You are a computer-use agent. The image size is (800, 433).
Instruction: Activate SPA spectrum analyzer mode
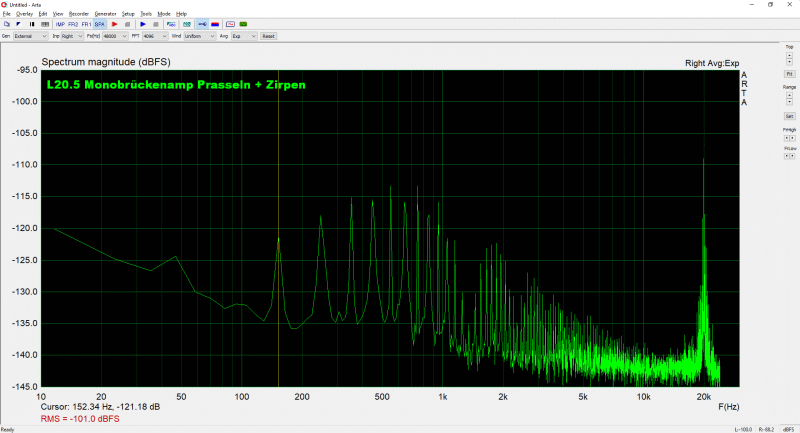pos(99,23)
